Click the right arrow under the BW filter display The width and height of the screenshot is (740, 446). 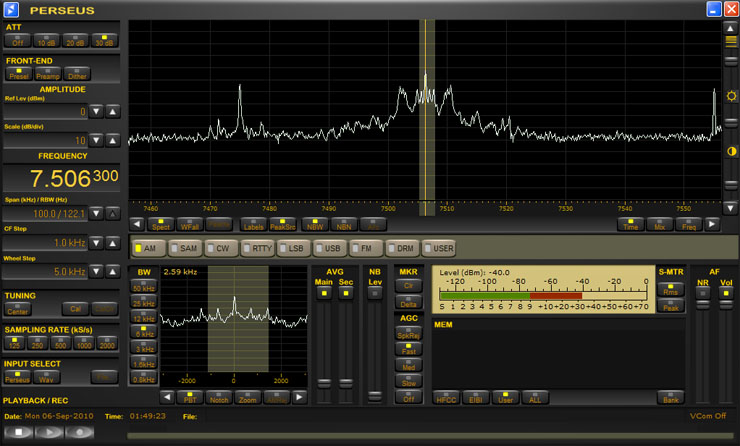[299, 397]
